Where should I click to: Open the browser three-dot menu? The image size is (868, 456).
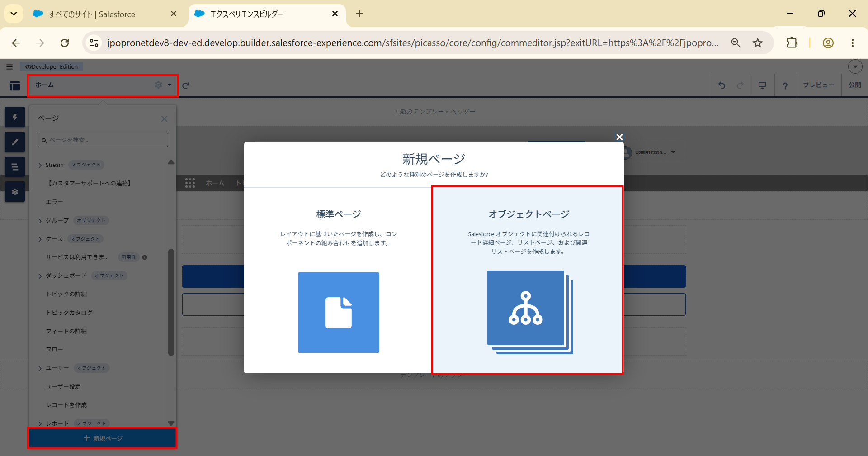tap(853, 43)
